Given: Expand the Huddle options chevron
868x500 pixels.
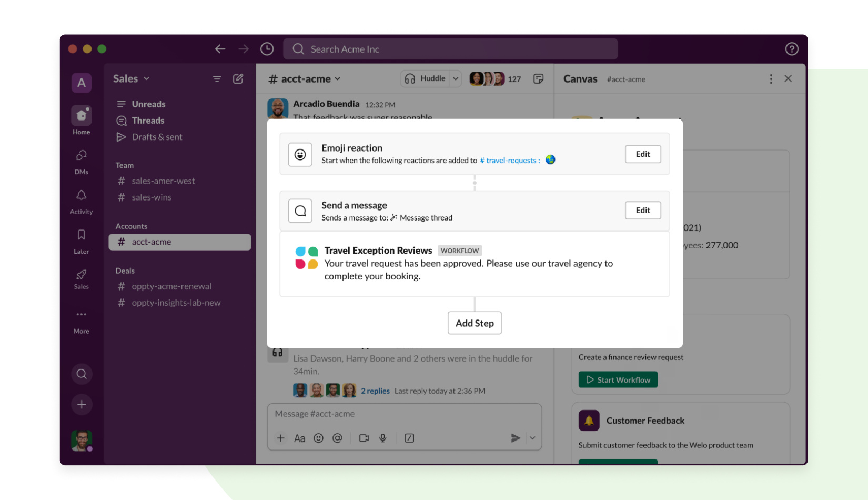Looking at the screenshot, I should [456, 78].
